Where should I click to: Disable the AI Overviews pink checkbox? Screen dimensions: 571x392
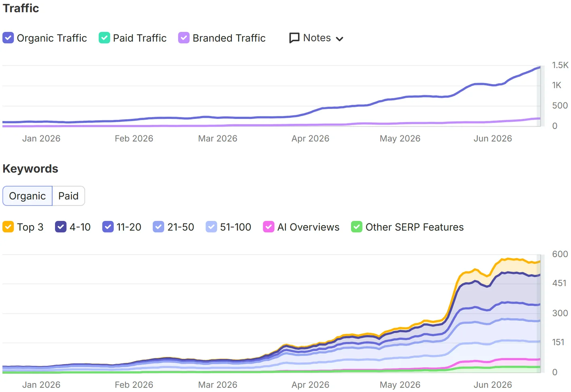coord(269,227)
